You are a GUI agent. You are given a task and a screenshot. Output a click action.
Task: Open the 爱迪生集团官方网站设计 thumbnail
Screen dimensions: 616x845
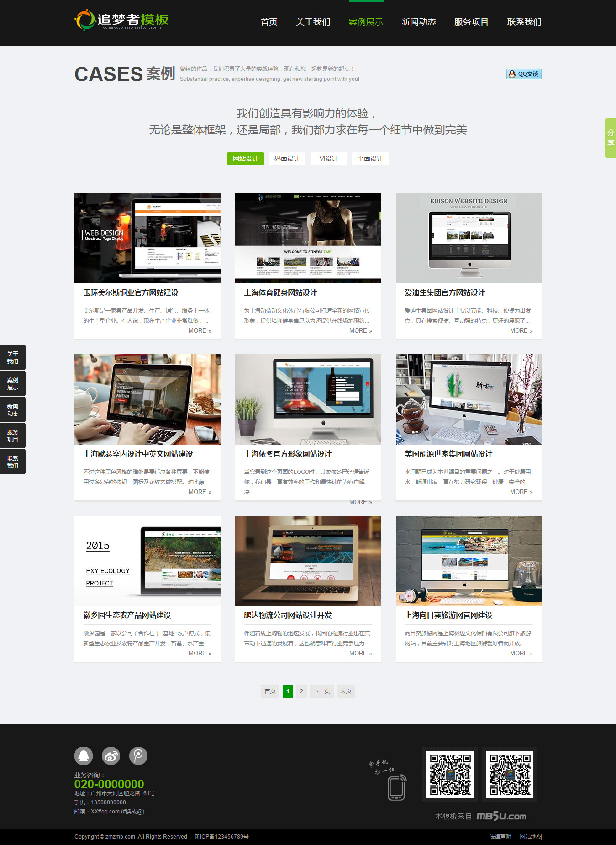(469, 238)
